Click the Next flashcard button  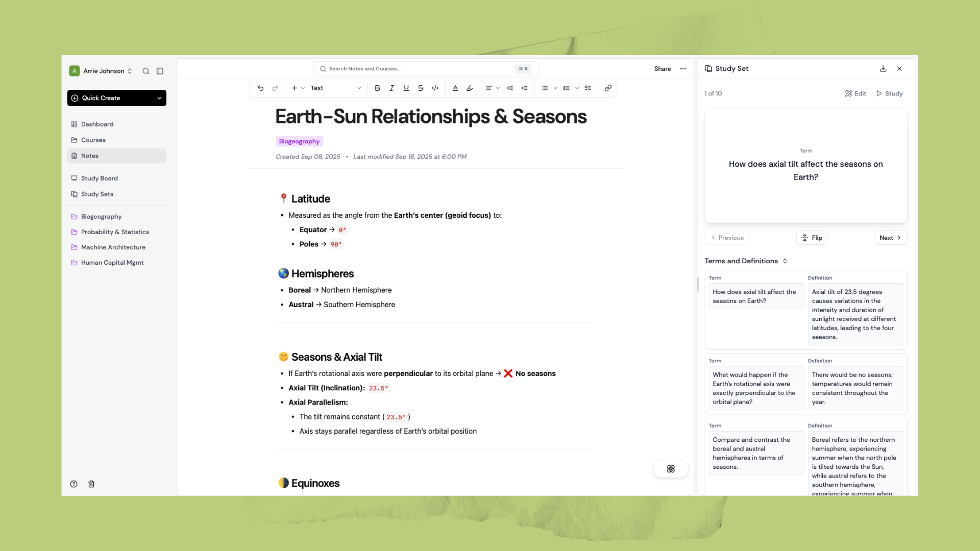coord(890,237)
